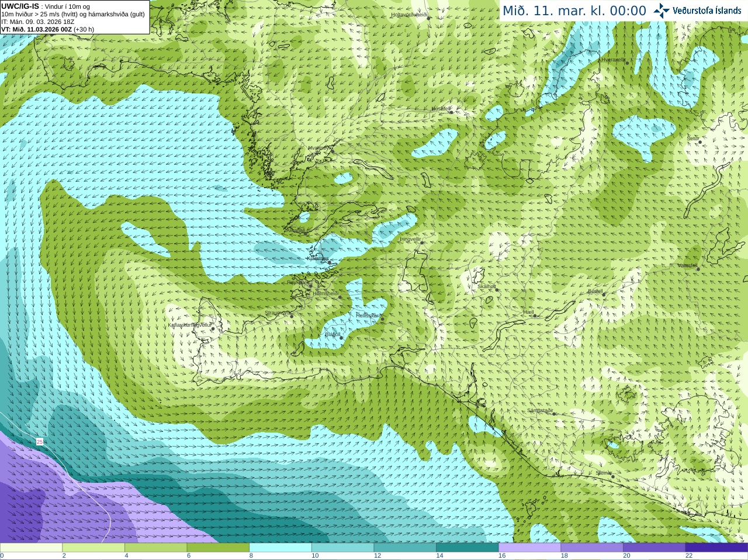Click the 14–16 m/s dark teal swatch

pos(467,548)
